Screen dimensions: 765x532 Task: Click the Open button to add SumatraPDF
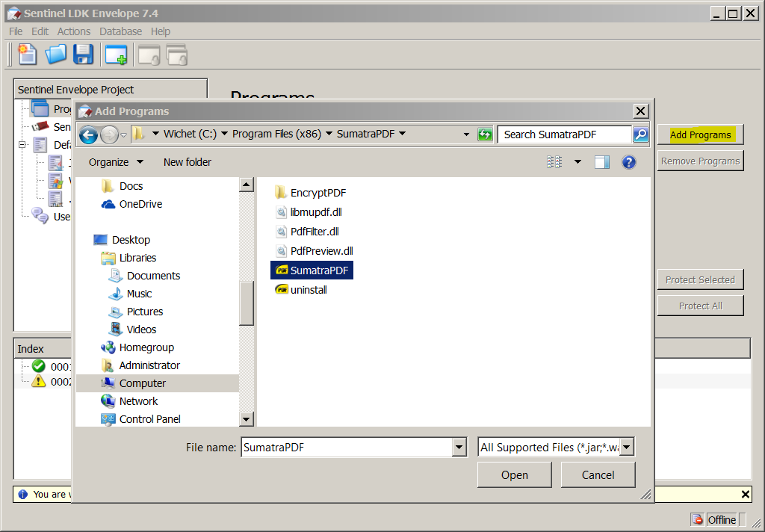coord(514,474)
